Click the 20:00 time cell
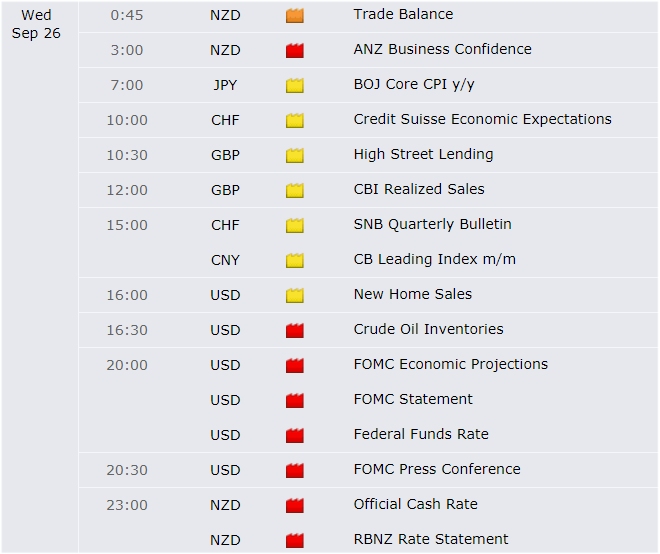The width and height of the screenshot is (660, 554). click(x=127, y=364)
